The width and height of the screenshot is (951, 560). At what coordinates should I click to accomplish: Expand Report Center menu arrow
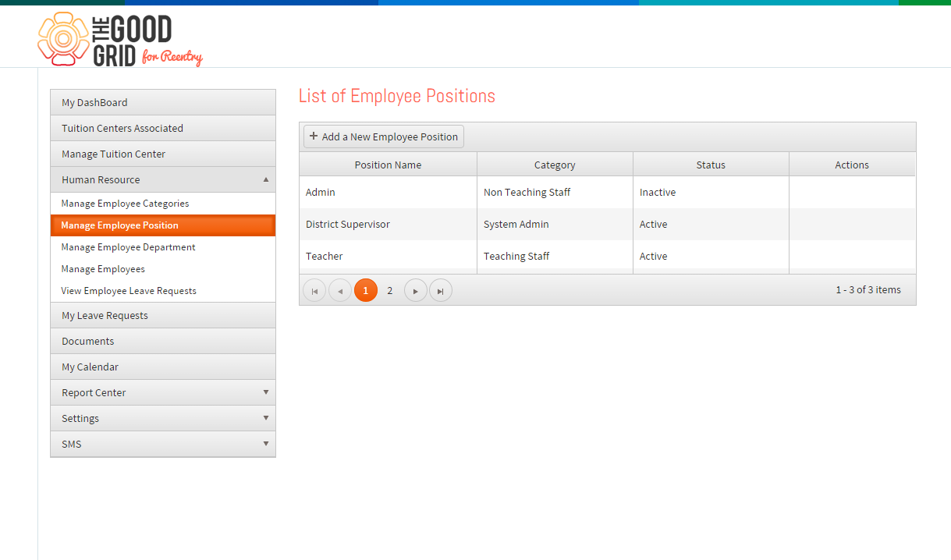point(266,392)
